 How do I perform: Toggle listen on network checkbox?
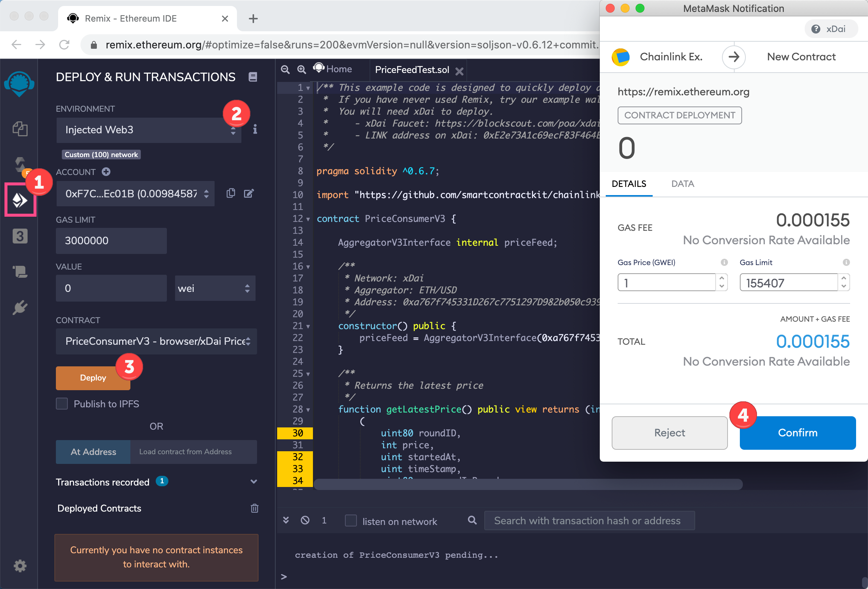(x=350, y=520)
